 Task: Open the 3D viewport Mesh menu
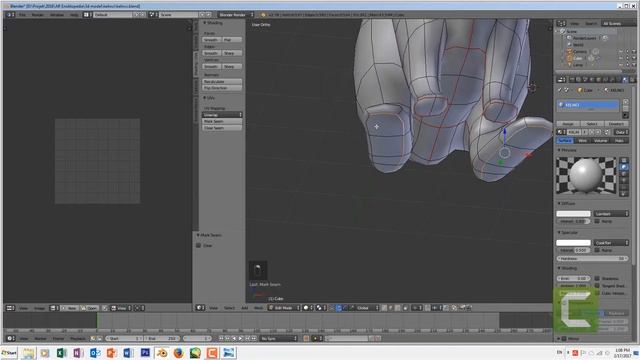coord(258,308)
